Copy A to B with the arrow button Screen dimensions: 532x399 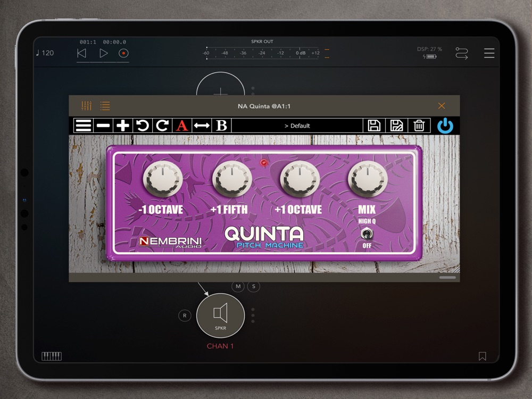(202, 126)
